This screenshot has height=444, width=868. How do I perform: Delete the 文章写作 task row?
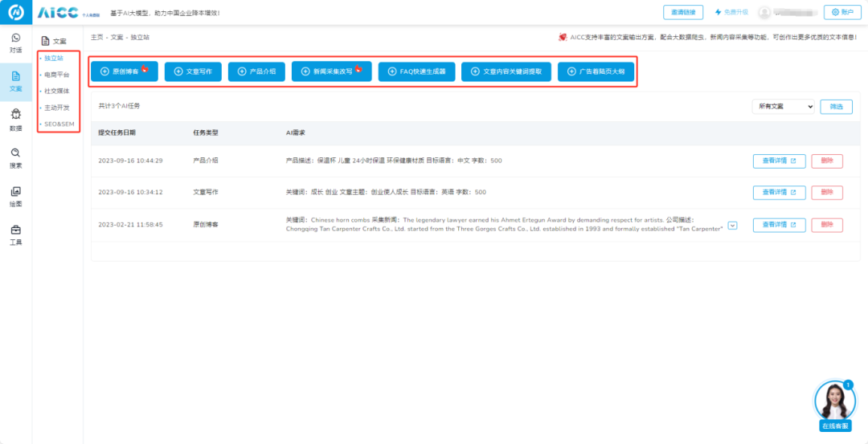pos(827,193)
